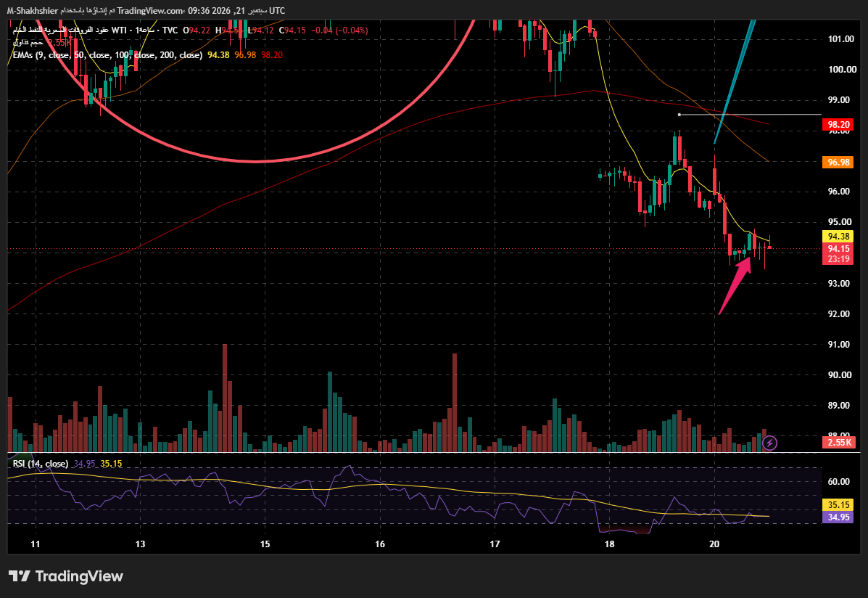Click the 101.00 price scale label
The width and height of the screenshot is (868, 598).
(841, 38)
